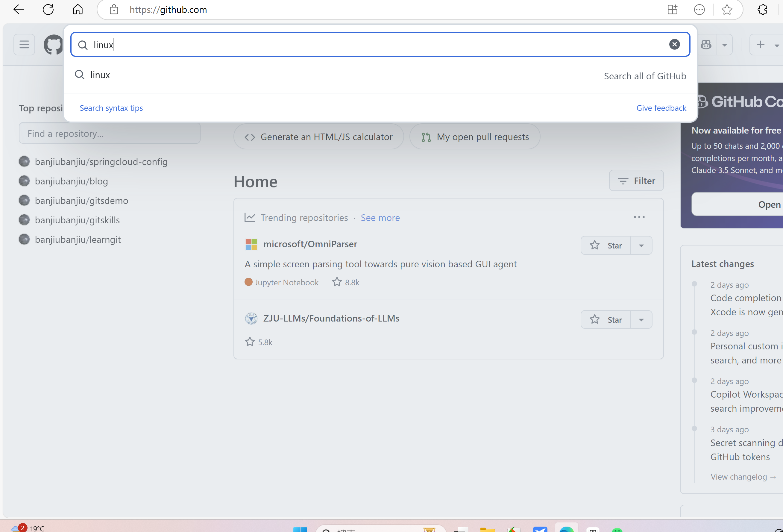The image size is (783, 532).
Task: Open banjiubanjiu/blog repository
Action: (72, 181)
